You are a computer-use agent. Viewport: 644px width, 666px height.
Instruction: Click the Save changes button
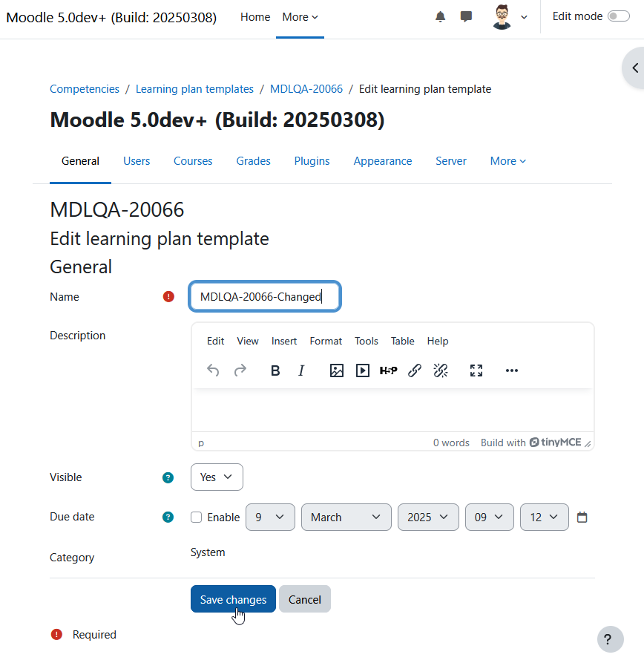(x=233, y=599)
